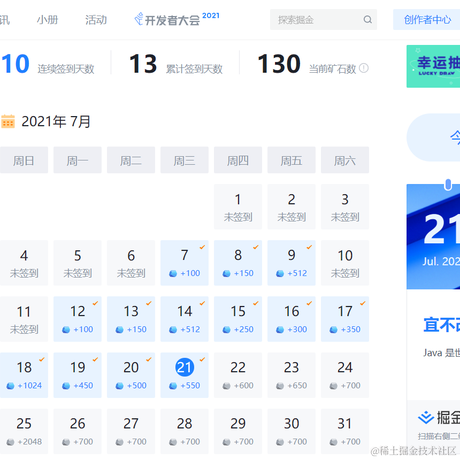Click the blue date card showing Jul. 2021
Screen dimensions: 460x460
433,237
